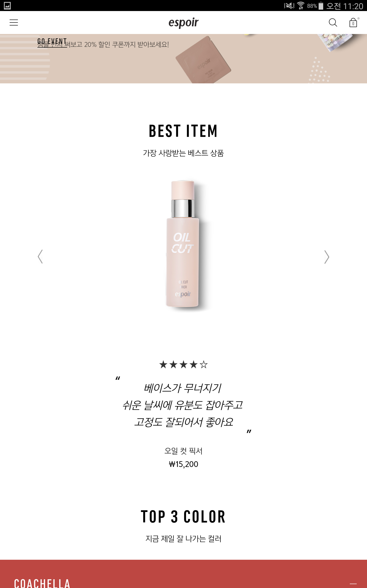The image size is (367, 588).
Task: Click the GO EVENT link
Action: 52,42
